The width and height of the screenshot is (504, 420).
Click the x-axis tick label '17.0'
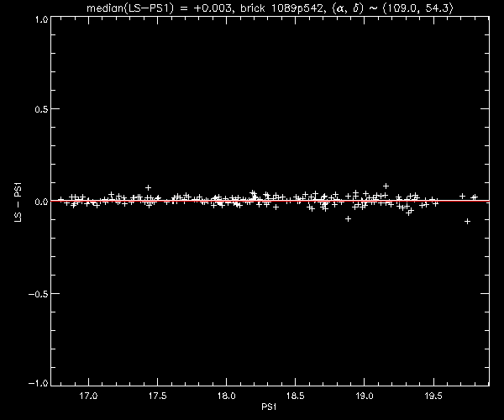[88, 396]
